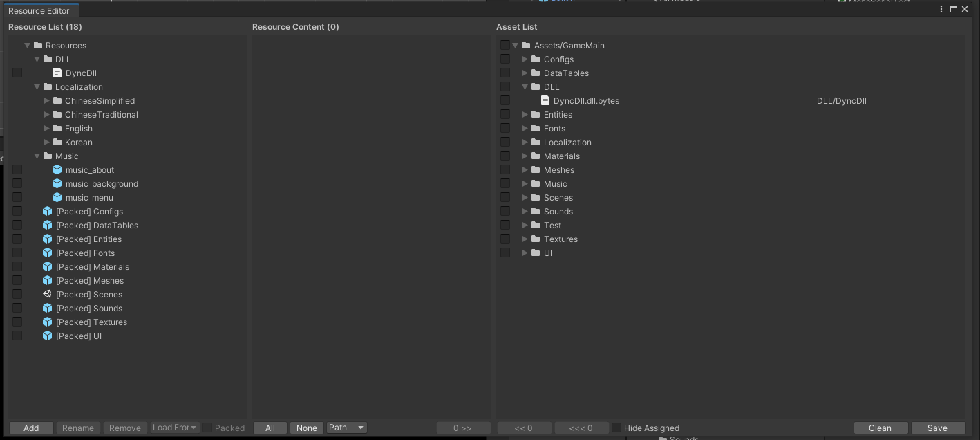Click the [Packed] Entities cube icon
The width and height of the screenshot is (980, 440).
click(48, 239)
